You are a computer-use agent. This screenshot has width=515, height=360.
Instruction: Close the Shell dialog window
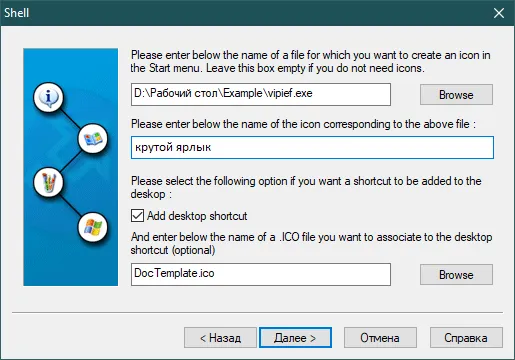tap(499, 13)
